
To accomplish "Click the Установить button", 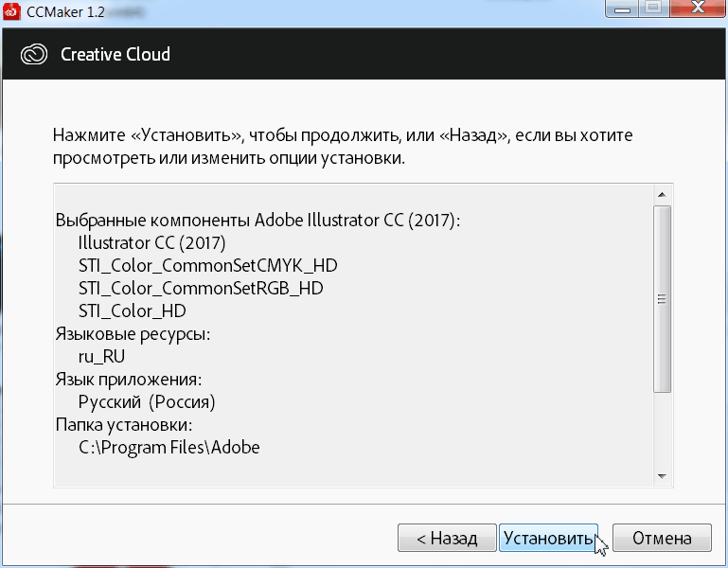I will (x=548, y=538).
